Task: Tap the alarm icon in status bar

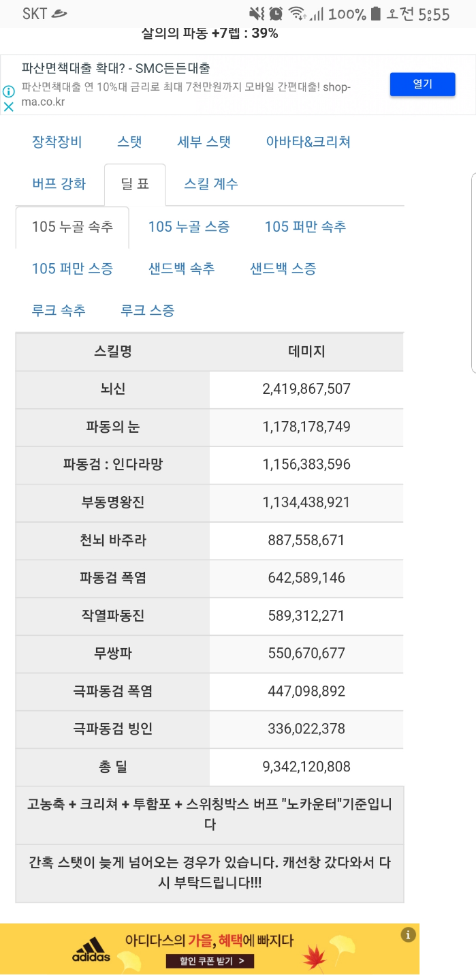Action: click(x=276, y=14)
